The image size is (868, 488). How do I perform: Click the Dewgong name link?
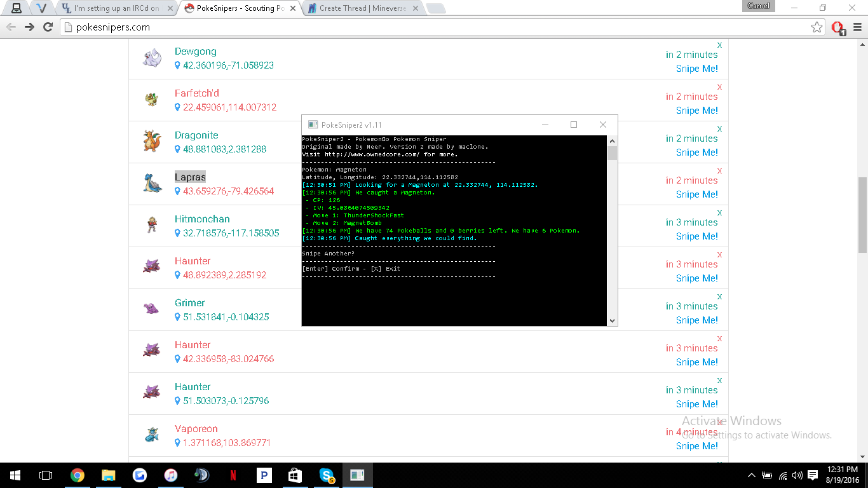196,51
